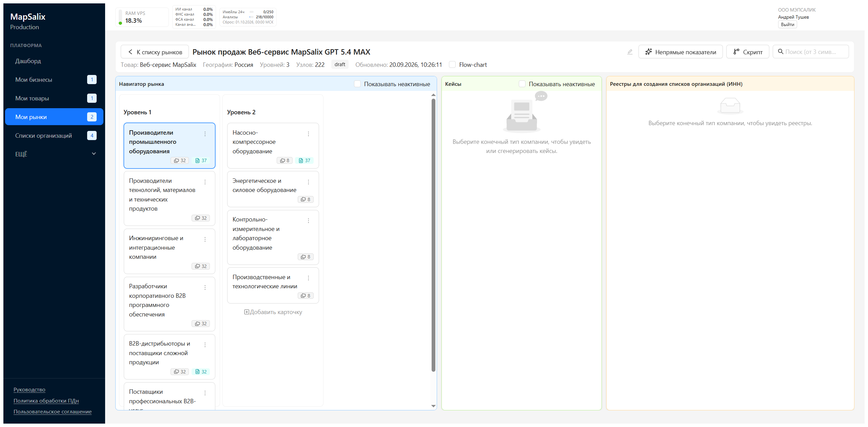Image resolution: width=868 pixels, height=427 pixels.
Task: Open Мои товары in the sidebar
Action: tap(54, 98)
